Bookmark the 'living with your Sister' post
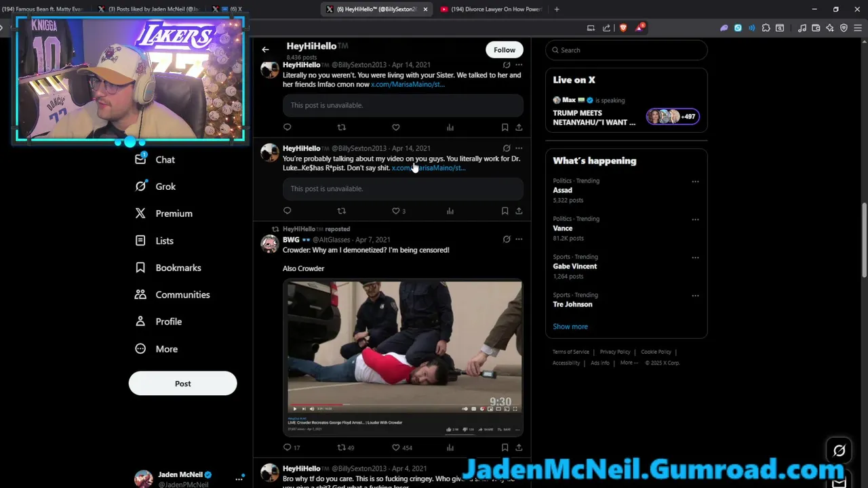This screenshot has height=488, width=868. click(505, 127)
